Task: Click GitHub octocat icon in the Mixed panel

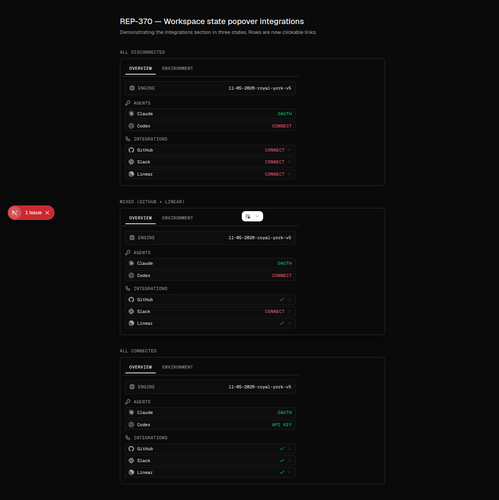Action: tap(131, 299)
